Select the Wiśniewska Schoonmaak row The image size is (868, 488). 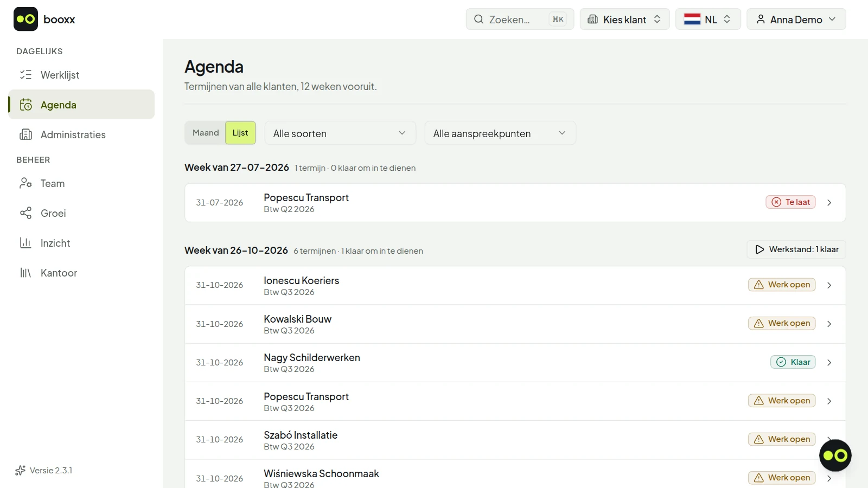coord(515,475)
